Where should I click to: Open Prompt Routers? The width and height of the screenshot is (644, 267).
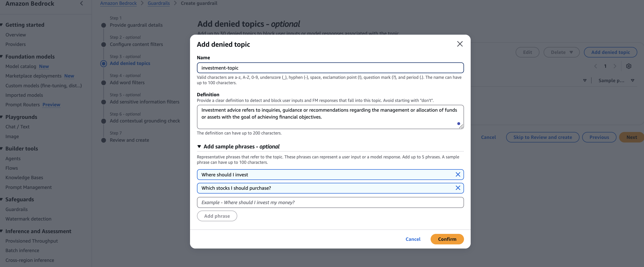point(23,104)
